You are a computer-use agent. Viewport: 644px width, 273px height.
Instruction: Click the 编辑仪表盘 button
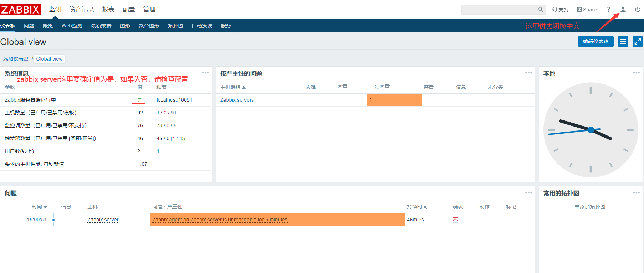(x=596, y=42)
